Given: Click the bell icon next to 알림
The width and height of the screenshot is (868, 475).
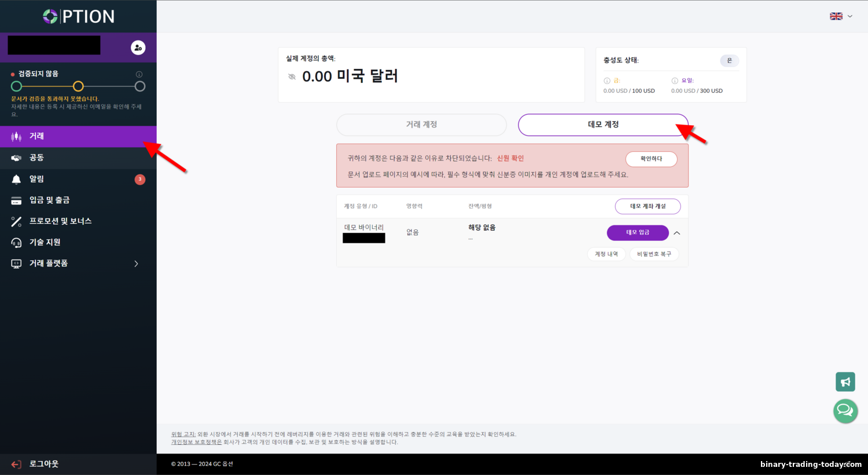Looking at the screenshot, I should coord(16,179).
